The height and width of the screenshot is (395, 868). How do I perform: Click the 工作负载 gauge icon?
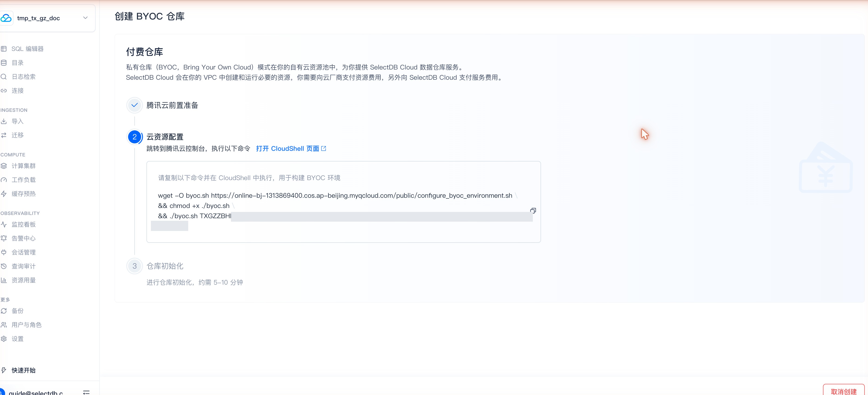click(4, 180)
